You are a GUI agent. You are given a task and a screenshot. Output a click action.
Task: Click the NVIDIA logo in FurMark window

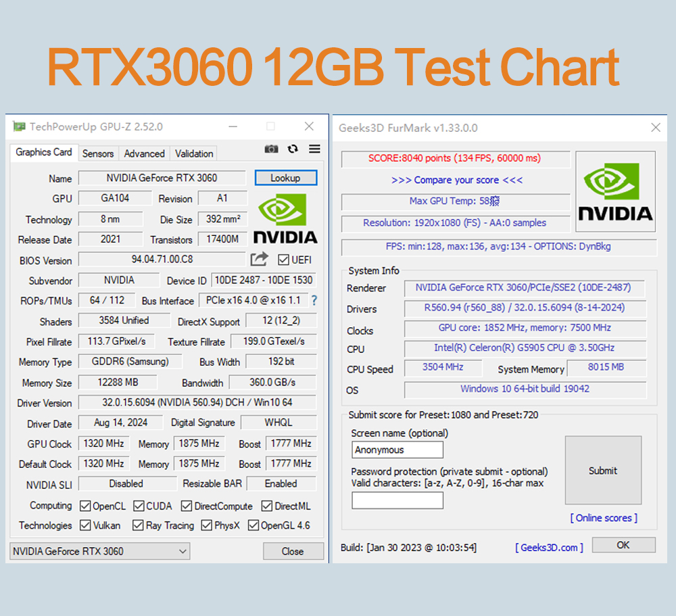click(x=615, y=191)
